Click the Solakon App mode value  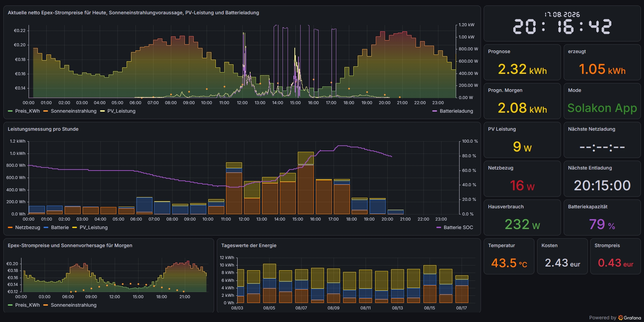[602, 108]
